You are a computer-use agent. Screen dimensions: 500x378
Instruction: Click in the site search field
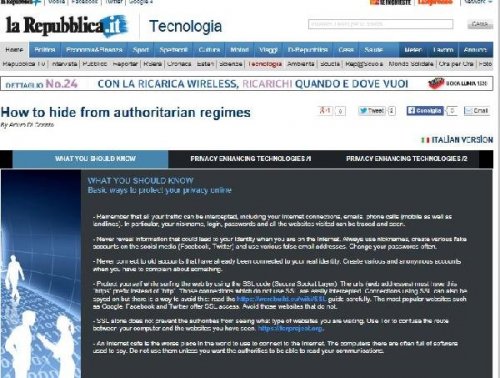[380, 24]
